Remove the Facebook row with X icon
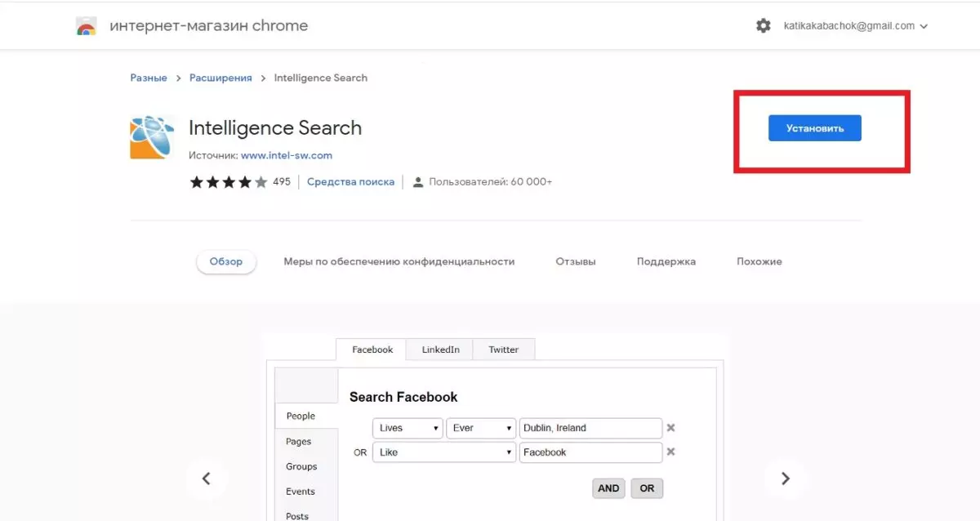980x521 pixels. 671,452
